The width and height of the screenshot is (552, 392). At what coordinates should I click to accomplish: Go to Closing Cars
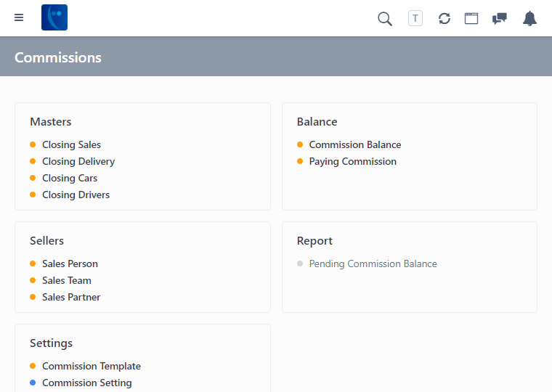70,178
